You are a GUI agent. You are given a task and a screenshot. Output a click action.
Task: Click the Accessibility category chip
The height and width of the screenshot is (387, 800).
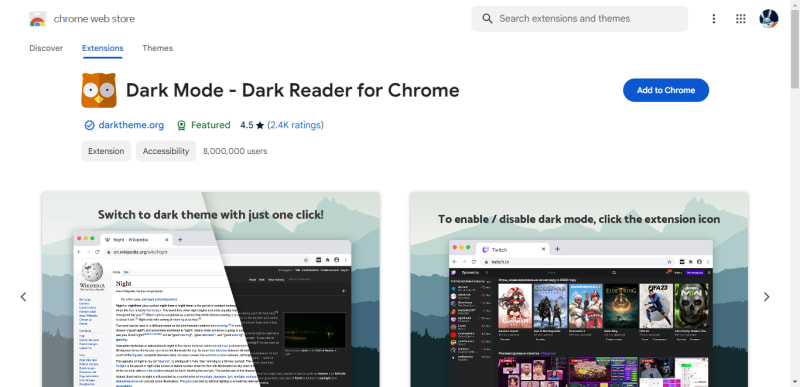coord(166,151)
